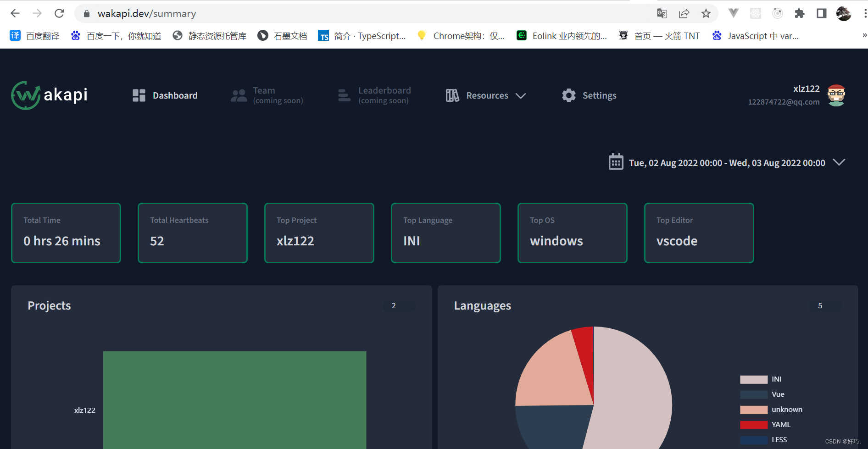The width and height of the screenshot is (868, 449).
Task: Click the xlz122 user avatar
Action: [x=836, y=95]
